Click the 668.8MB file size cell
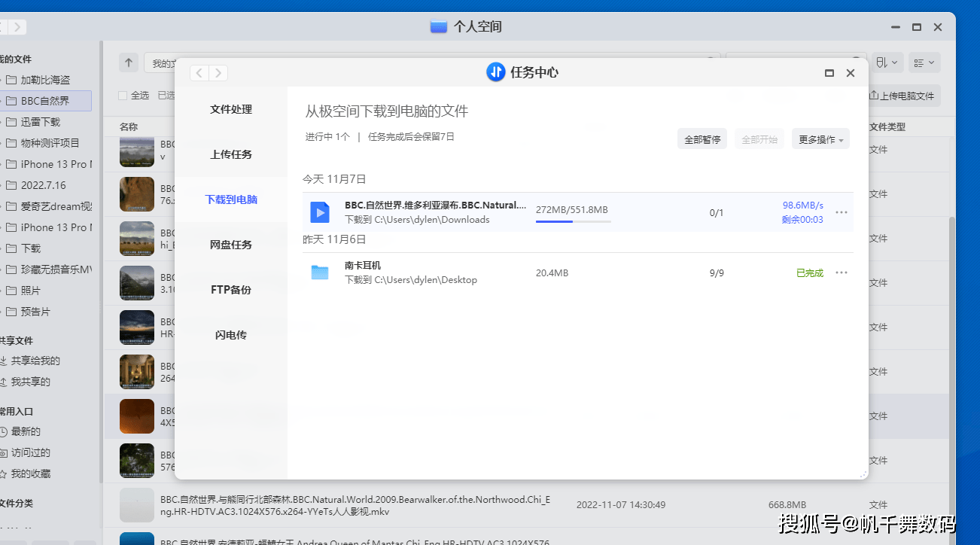 pyautogui.click(x=787, y=505)
